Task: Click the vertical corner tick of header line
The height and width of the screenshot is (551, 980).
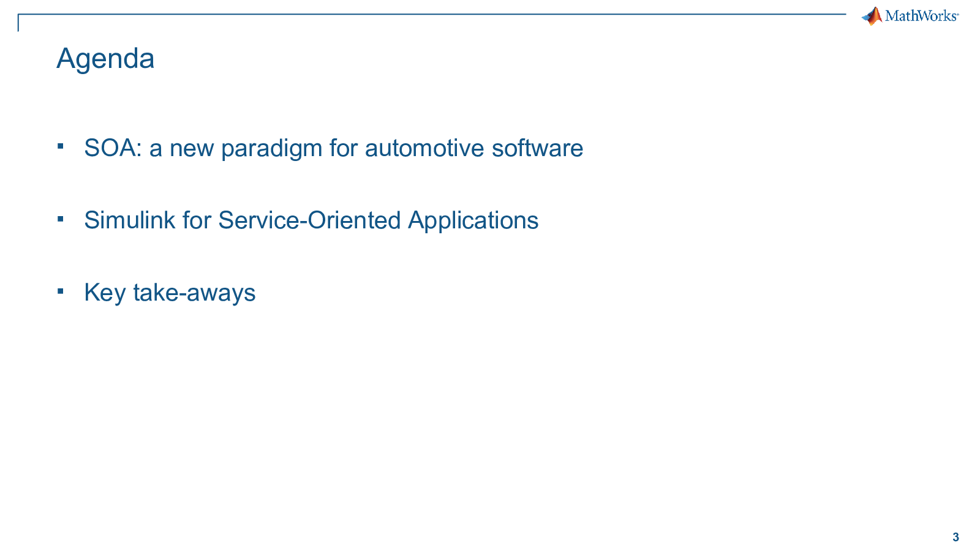Action: (x=18, y=23)
